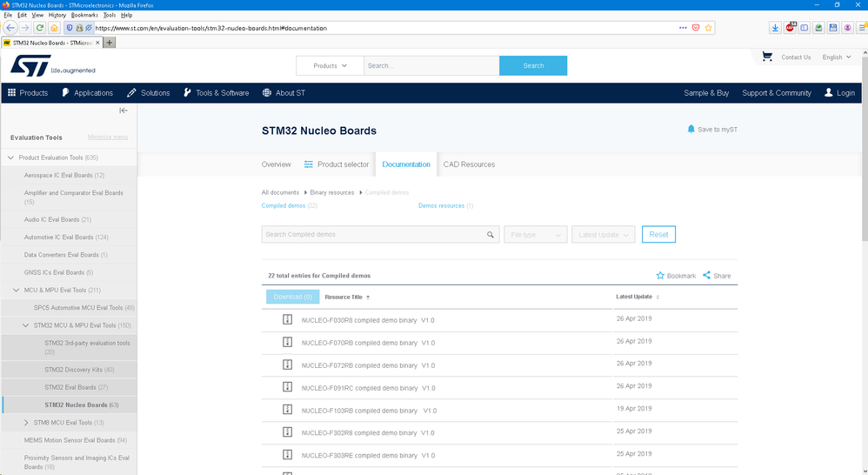Screen dimensions: 868x475
Task: Open the Latest Update filter dropdown
Action: pos(604,235)
